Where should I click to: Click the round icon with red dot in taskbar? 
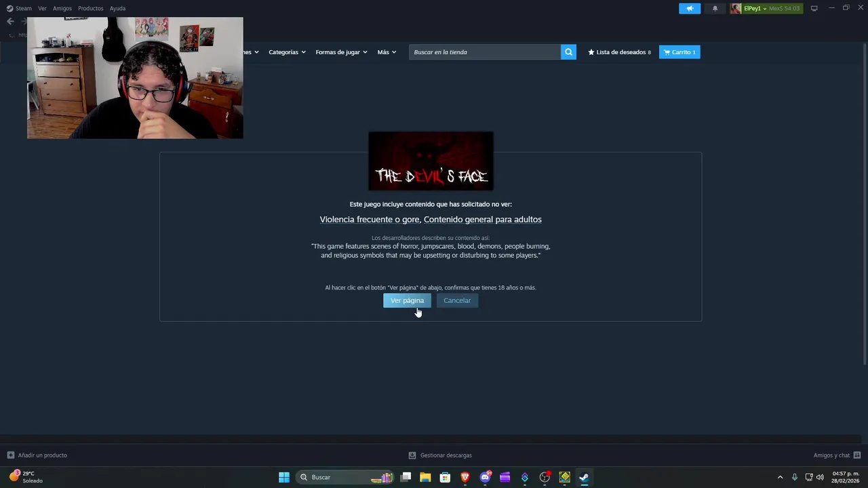click(x=545, y=477)
